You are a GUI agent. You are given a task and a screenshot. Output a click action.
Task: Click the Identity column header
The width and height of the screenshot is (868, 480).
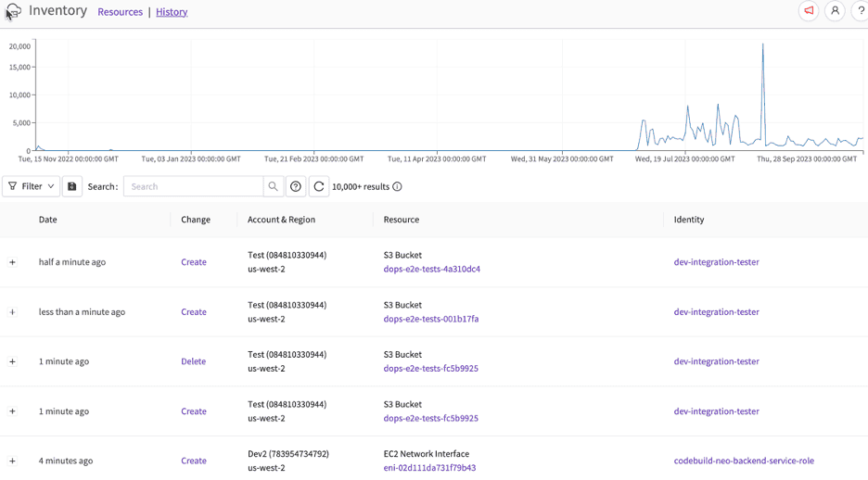pyautogui.click(x=689, y=220)
